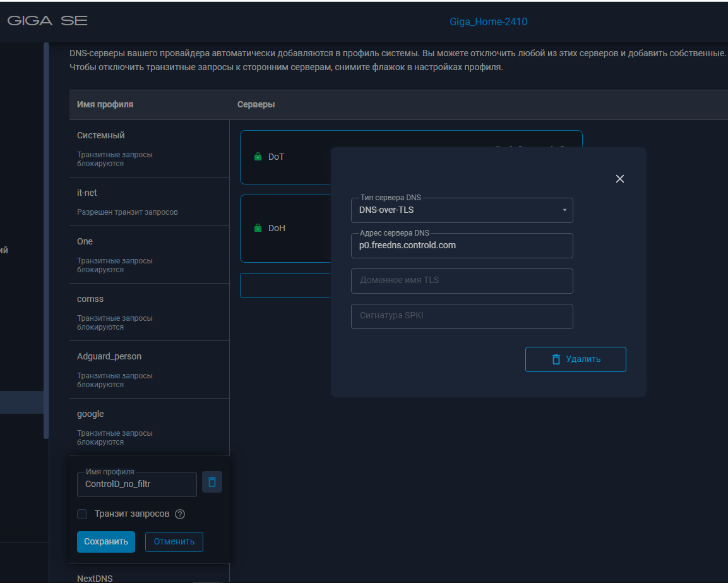This screenshot has width=728, height=583.
Task: Focus the Сигнатура SPKI input field
Action: tap(462, 316)
